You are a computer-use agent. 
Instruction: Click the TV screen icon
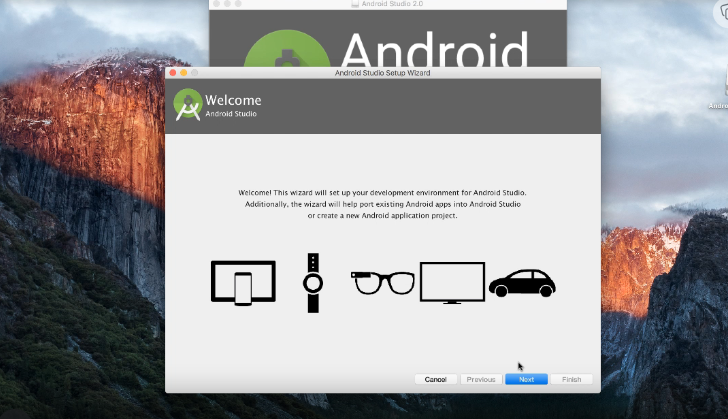(452, 283)
